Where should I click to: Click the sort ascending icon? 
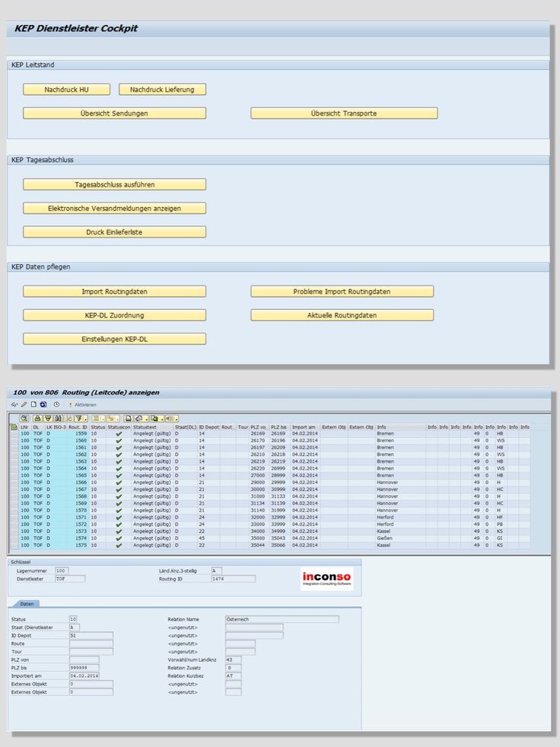point(37,418)
